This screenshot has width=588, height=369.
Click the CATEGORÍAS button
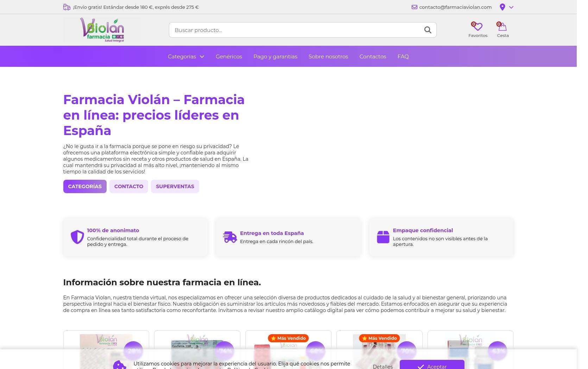(85, 186)
